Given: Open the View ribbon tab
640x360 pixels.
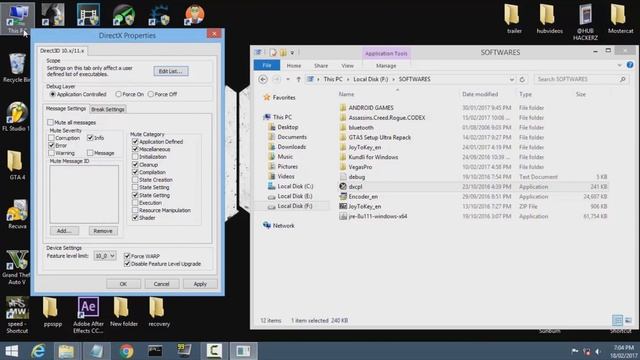Looking at the screenshot, I should (x=347, y=65).
